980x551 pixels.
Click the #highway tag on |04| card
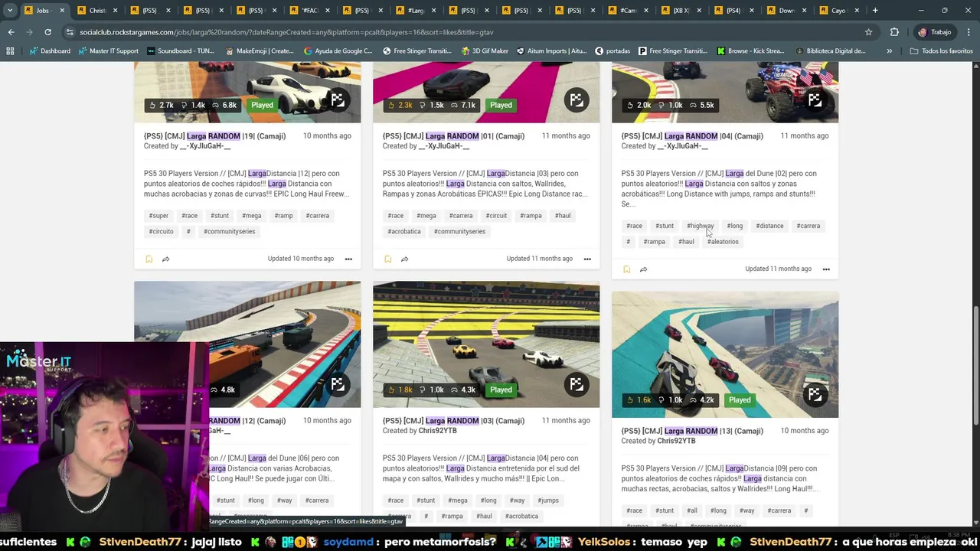coord(700,227)
